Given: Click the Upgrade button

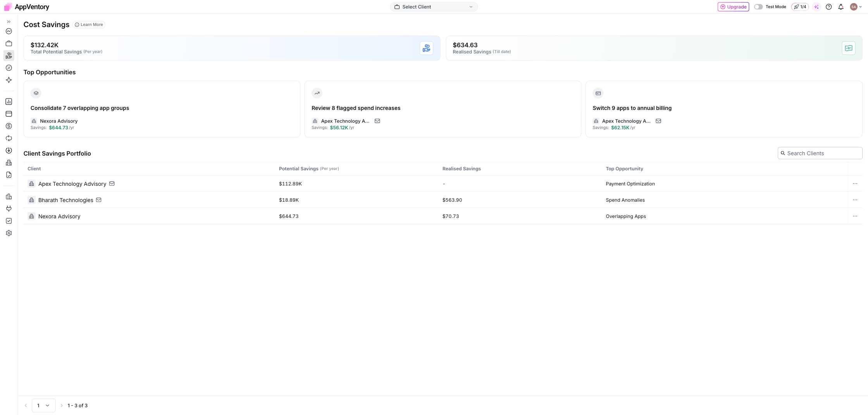Looking at the screenshot, I should (x=733, y=7).
